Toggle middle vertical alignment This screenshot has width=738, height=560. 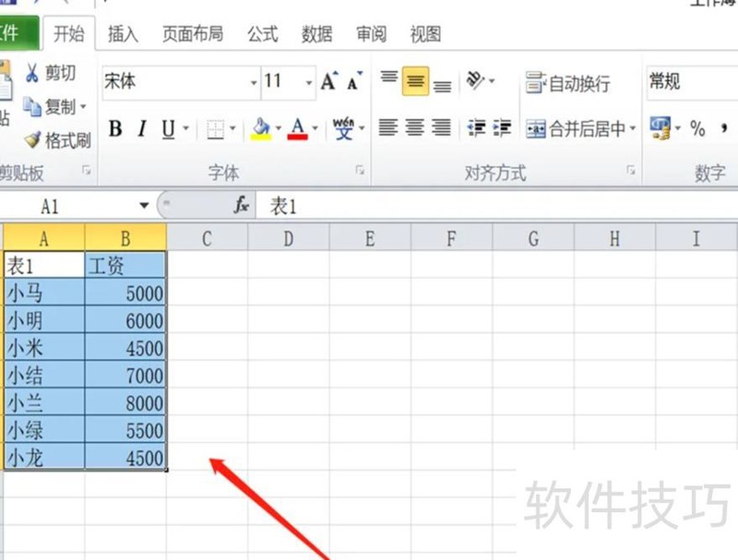[415, 81]
